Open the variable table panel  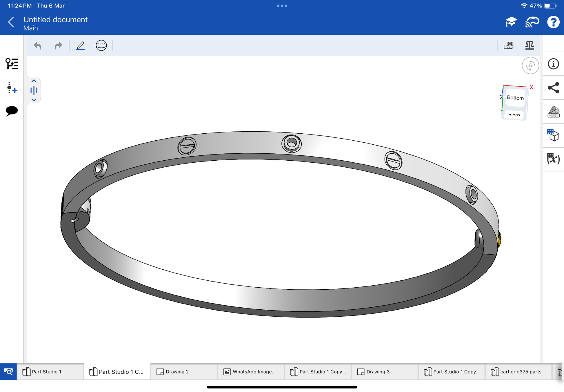(x=553, y=159)
